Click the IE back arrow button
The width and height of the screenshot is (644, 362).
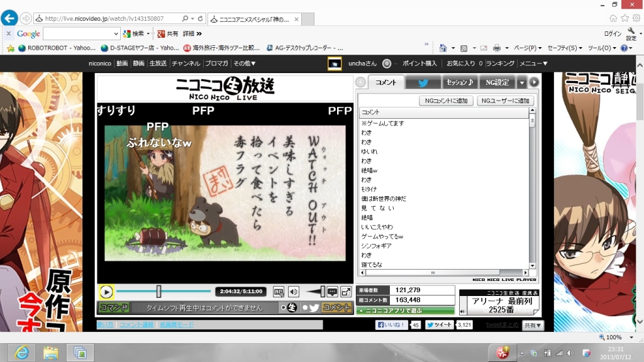pos(9,18)
